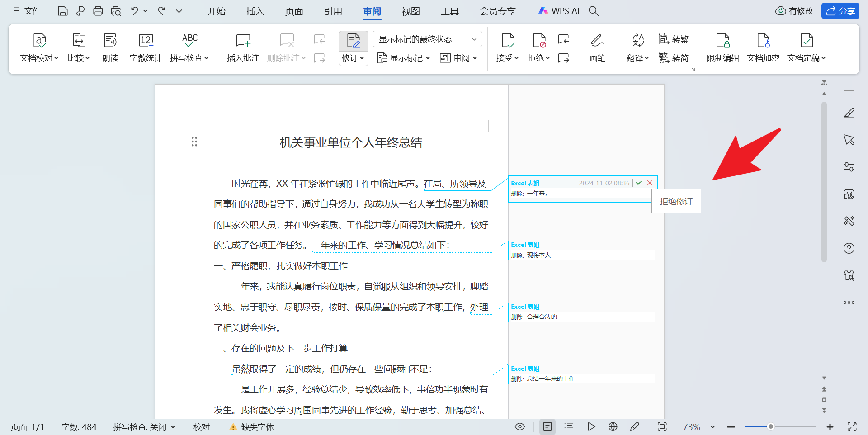Open the 显示标记的最终状态 markup dropdown

[427, 39]
